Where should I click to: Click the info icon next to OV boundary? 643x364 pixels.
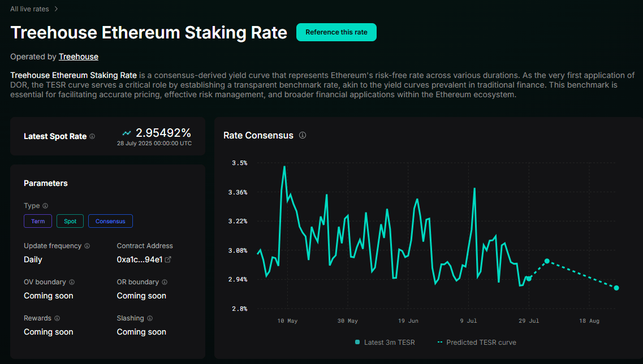tap(72, 282)
